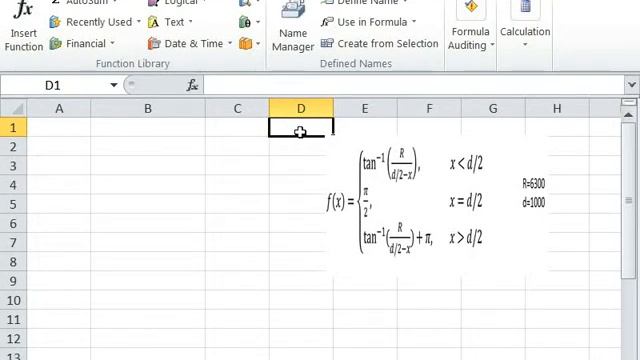This screenshot has height=360, width=640.
Task: Open the Recently Used functions menu
Action: 95,22
